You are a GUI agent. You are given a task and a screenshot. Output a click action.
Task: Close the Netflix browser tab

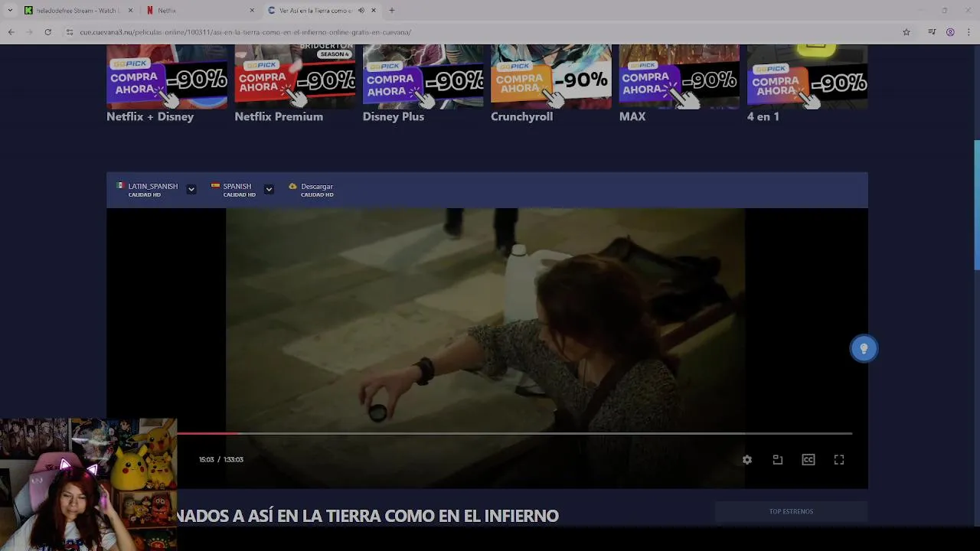pyautogui.click(x=252, y=11)
